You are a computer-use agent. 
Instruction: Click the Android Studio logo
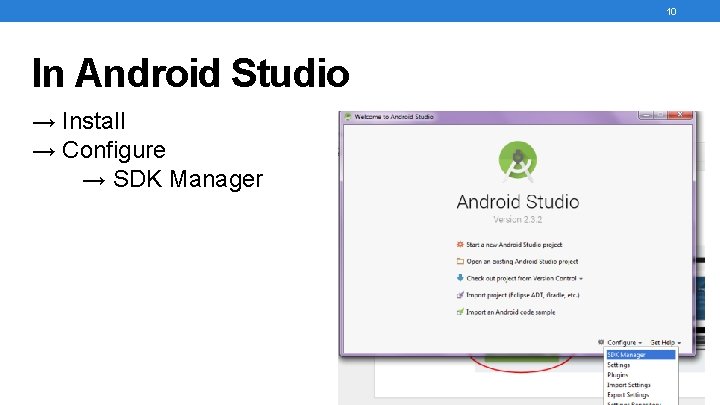pyautogui.click(x=518, y=161)
